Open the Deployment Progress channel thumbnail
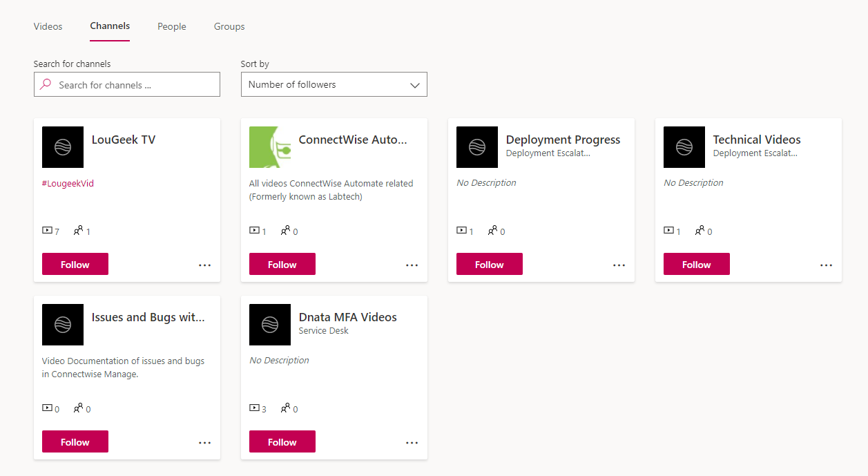 [477, 147]
